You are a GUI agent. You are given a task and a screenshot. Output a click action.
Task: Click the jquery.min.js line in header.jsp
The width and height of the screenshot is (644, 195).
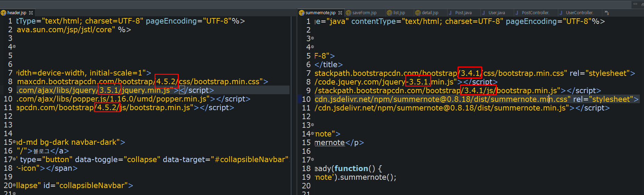tap(115, 90)
